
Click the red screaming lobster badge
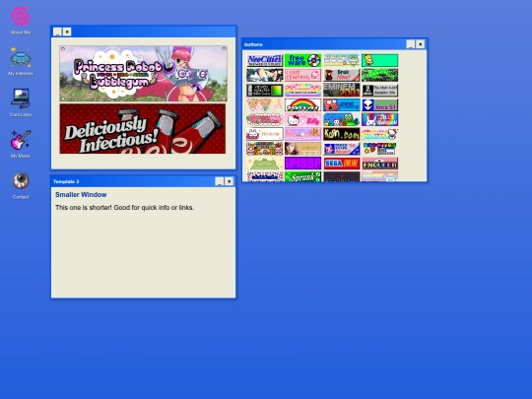tap(341, 104)
